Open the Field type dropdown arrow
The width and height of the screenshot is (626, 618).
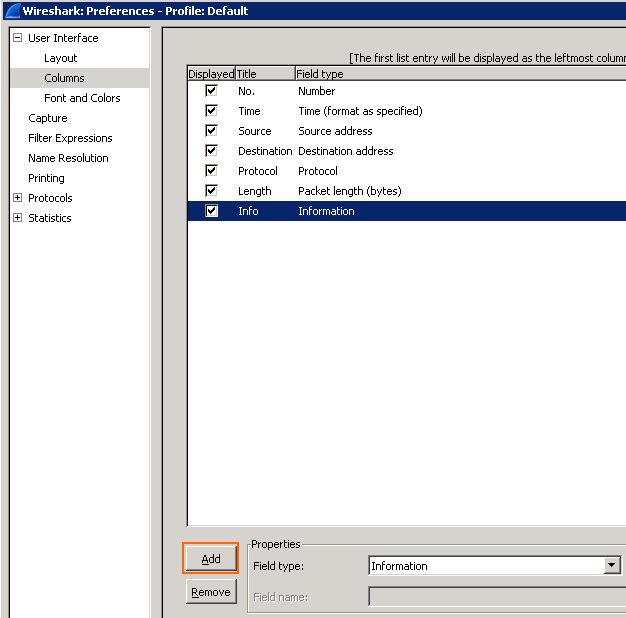612,565
